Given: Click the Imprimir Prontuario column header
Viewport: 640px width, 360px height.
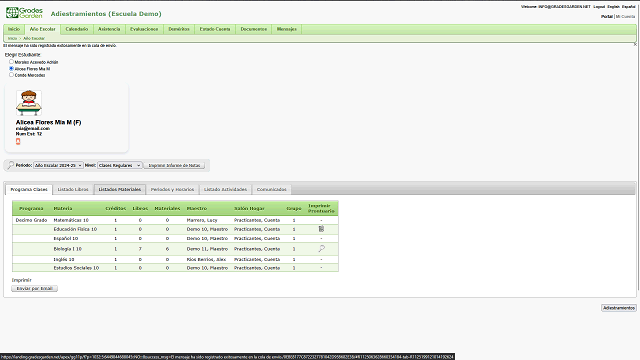Looking at the screenshot, I should [x=321, y=208].
